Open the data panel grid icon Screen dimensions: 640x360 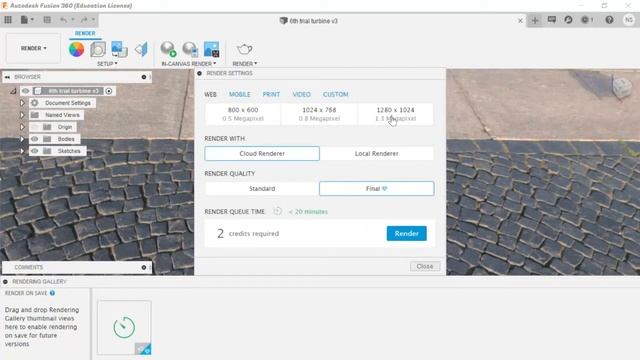coord(8,20)
